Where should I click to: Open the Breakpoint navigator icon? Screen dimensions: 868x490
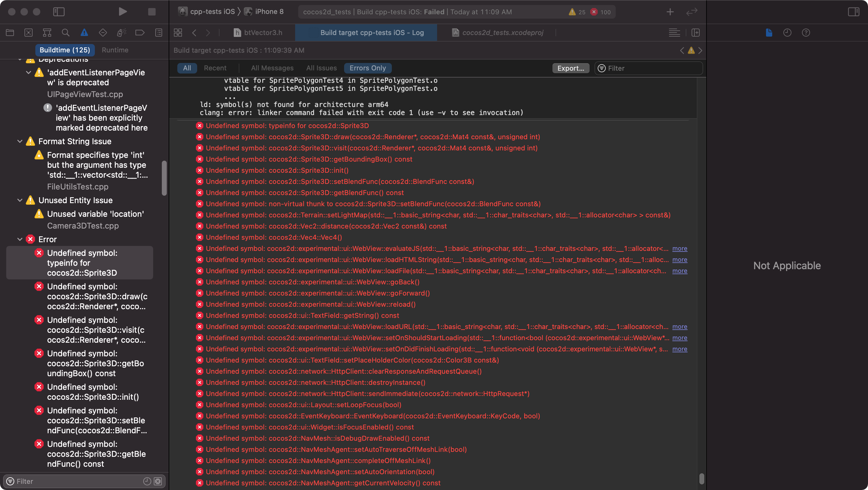tap(140, 33)
